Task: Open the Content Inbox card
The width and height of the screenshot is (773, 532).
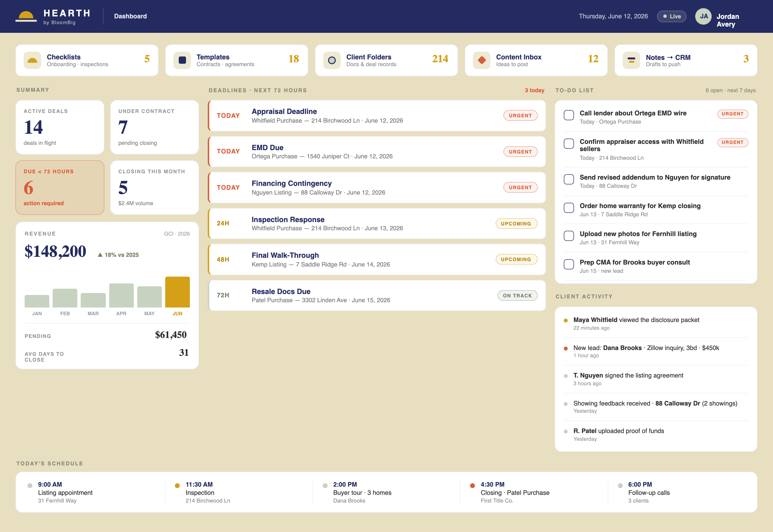Action: pos(537,60)
